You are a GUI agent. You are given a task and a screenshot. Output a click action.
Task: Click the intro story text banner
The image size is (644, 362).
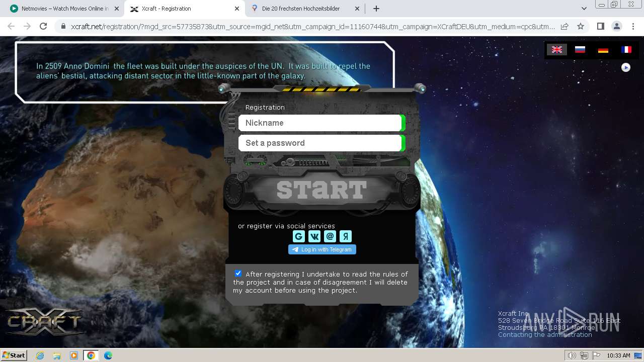click(x=203, y=71)
